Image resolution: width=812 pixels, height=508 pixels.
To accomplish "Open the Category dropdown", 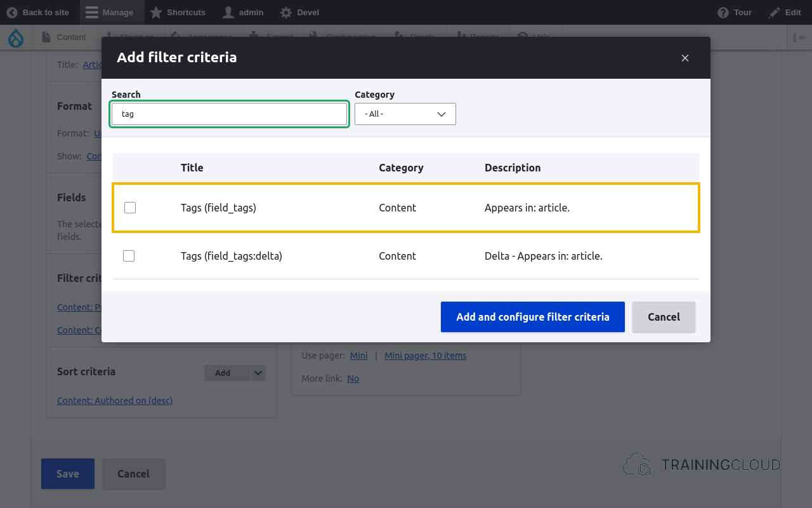I will click(x=405, y=114).
